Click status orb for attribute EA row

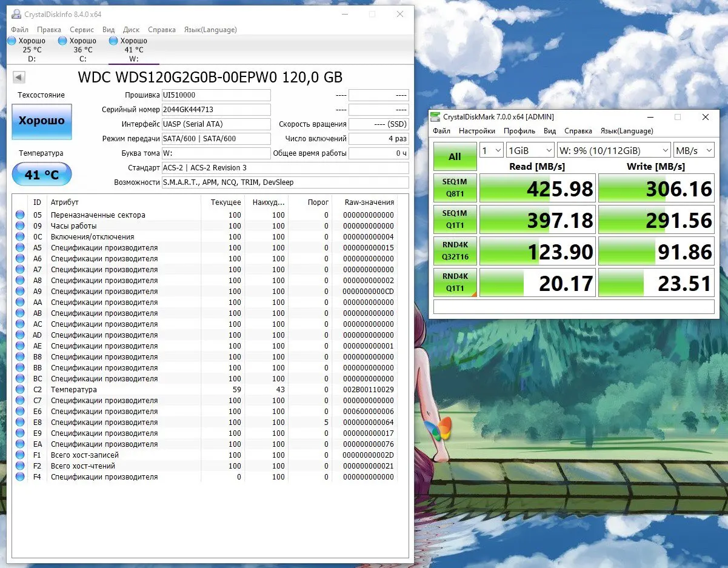(20, 444)
